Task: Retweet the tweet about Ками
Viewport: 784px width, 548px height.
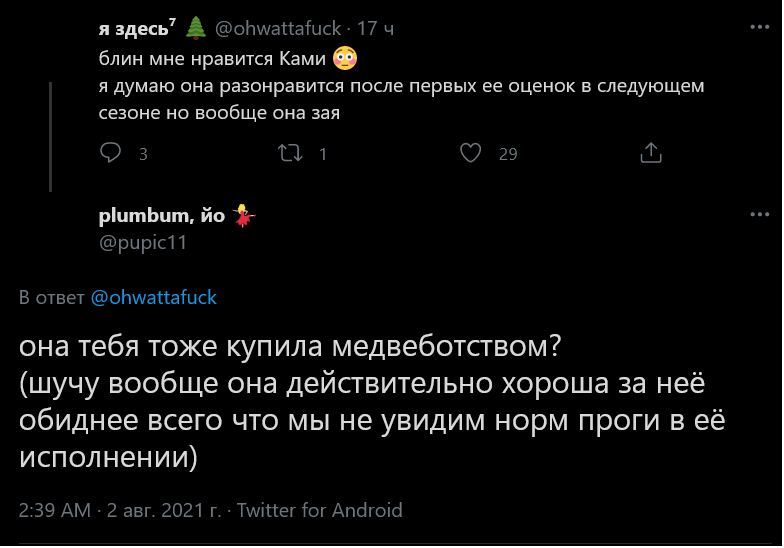Action: click(x=288, y=153)
